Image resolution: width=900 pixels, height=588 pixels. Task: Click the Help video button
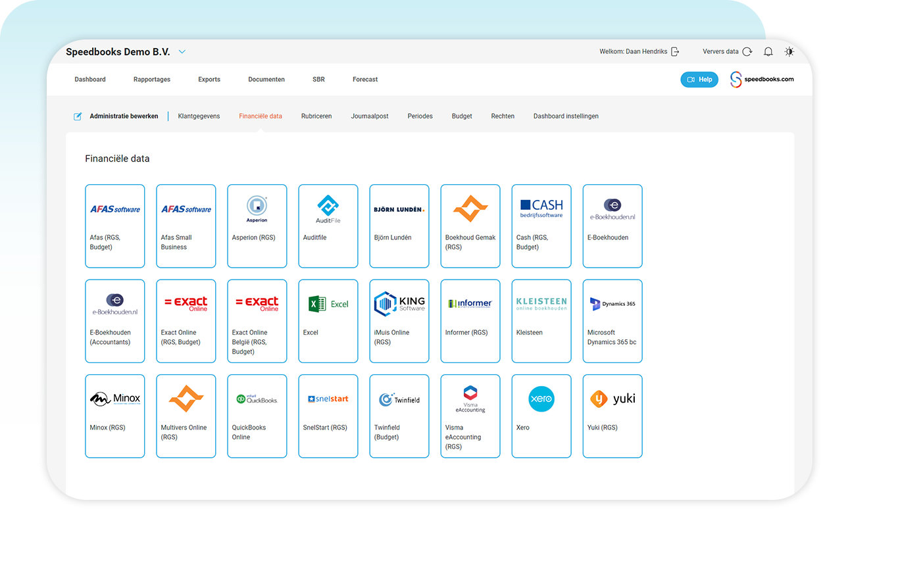click(x=699, y=80)
